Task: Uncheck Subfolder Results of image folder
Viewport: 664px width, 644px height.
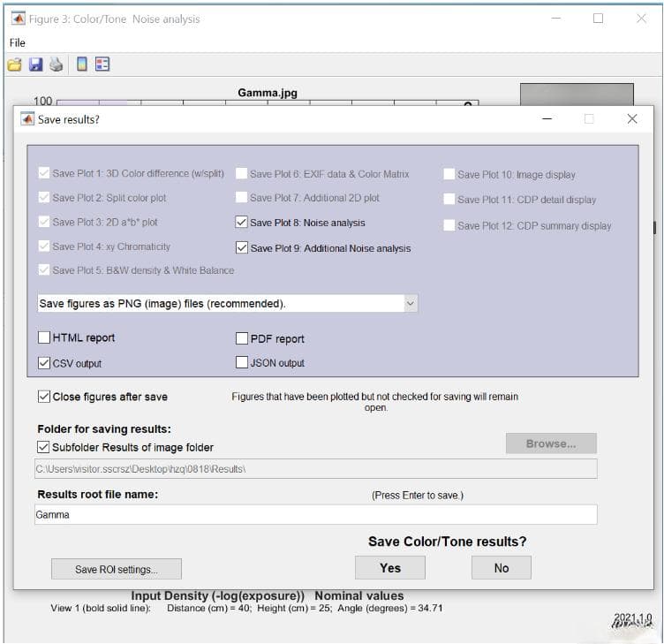Action: (x=43, y=447)
